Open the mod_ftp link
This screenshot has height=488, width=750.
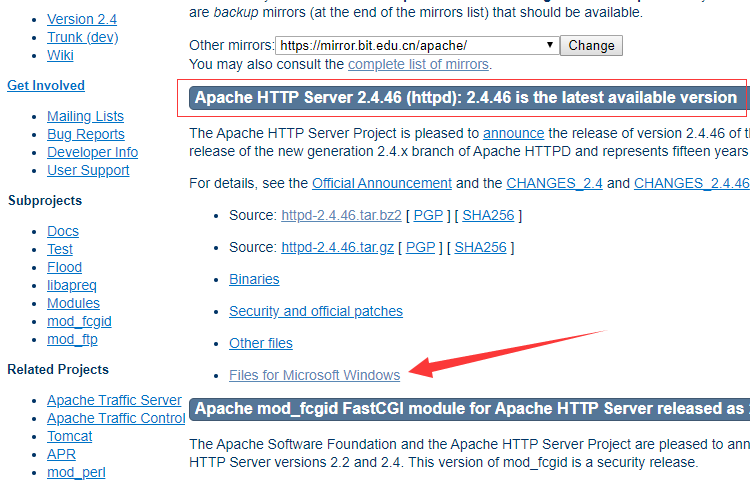click(x=72, y=340)
